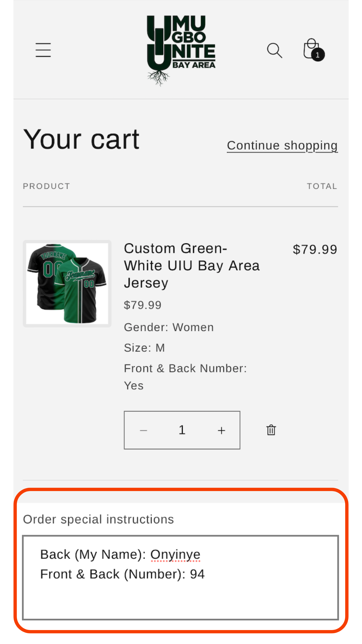
Task: Click the Order special instructions label
Action: pos(98,519)
